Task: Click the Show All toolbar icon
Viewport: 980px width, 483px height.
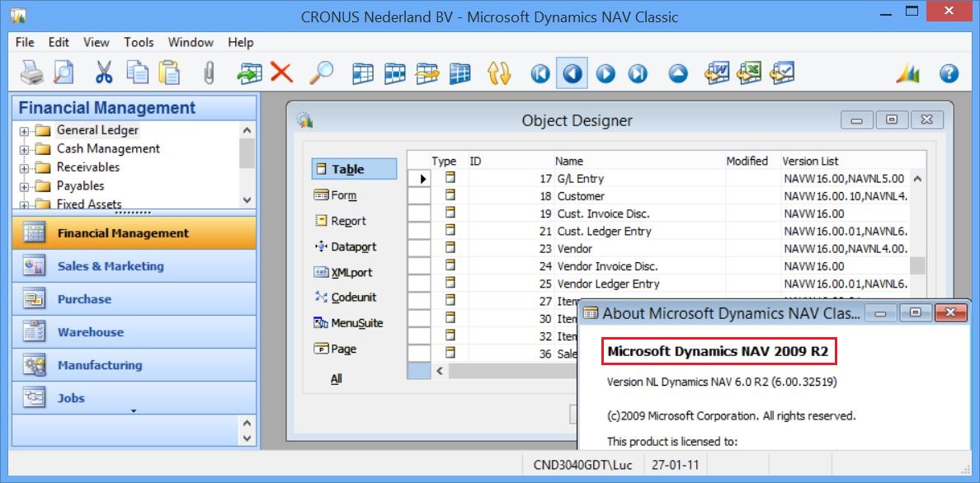Action: [460, 73]
